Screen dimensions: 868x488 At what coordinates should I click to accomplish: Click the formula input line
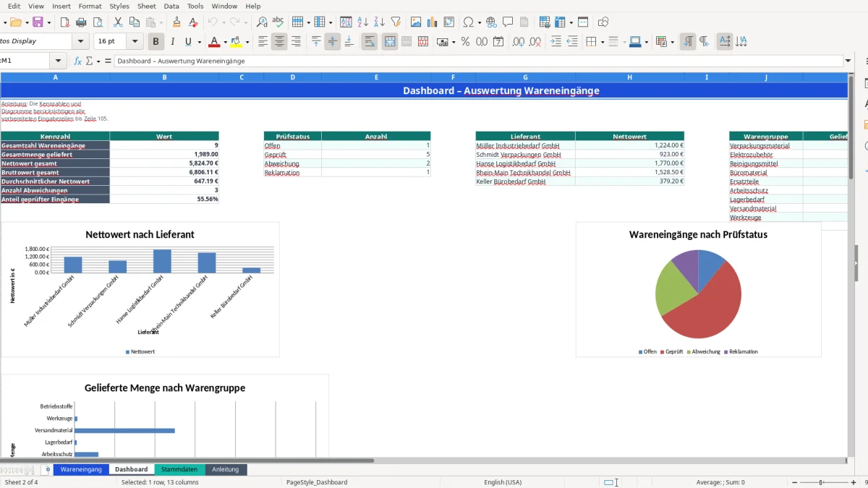tap(478, 61)
